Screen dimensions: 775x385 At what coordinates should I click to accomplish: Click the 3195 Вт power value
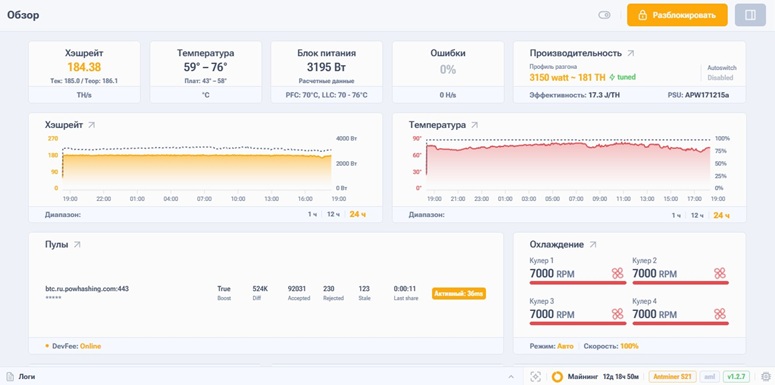pyautogui.click(x=327, y=67)
